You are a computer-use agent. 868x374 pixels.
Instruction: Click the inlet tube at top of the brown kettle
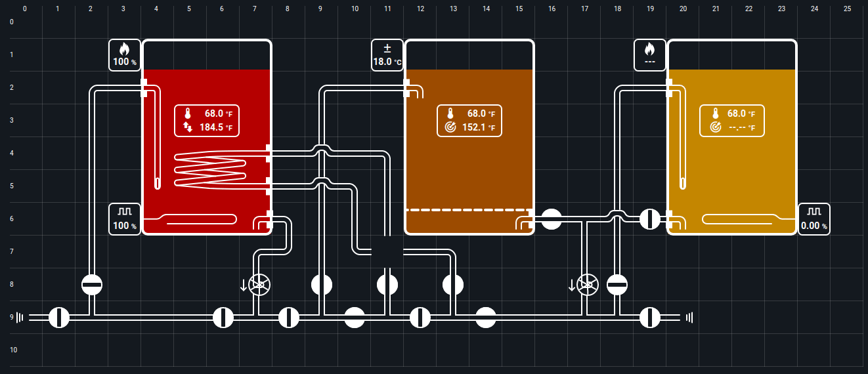pos(414,89)
